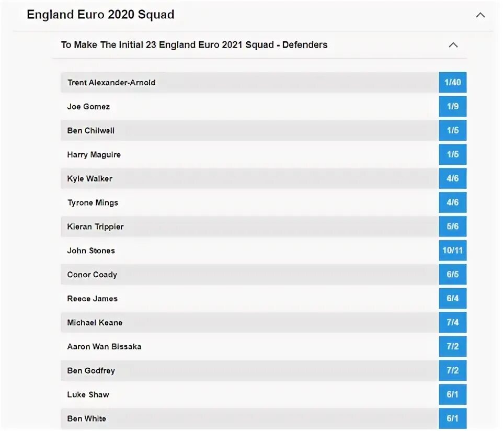Click Ben Chilwell 1/5 odds button
The height and width of the screenshot is (431, 504).
(452, 131)
